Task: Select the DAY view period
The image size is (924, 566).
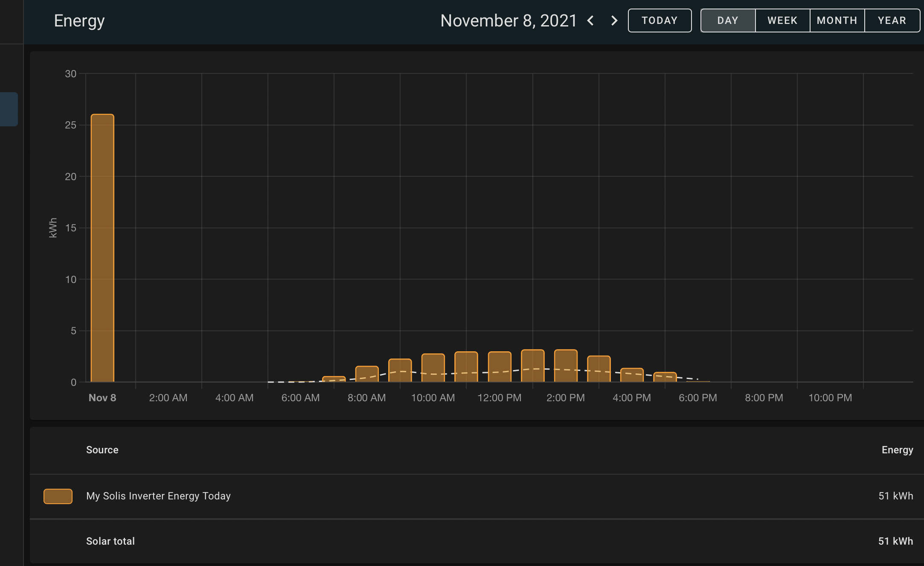Action: [728, 20]
